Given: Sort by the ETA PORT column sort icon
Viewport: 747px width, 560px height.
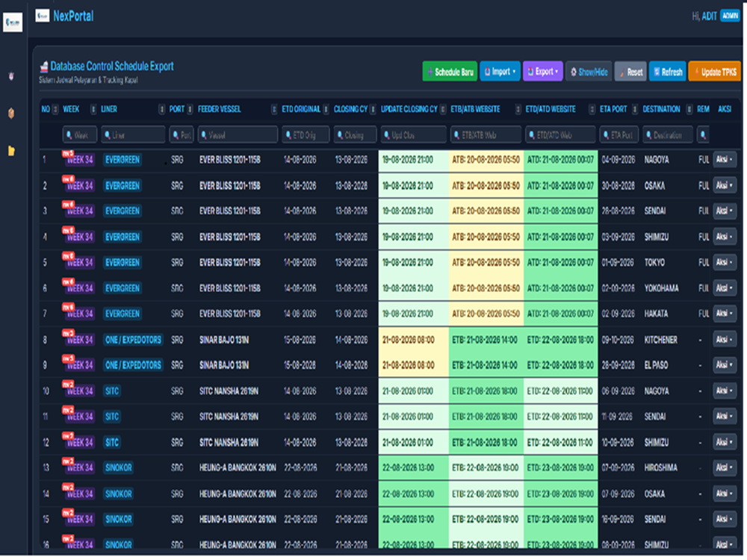Looking at the screenshot, I should click(634, 110).
